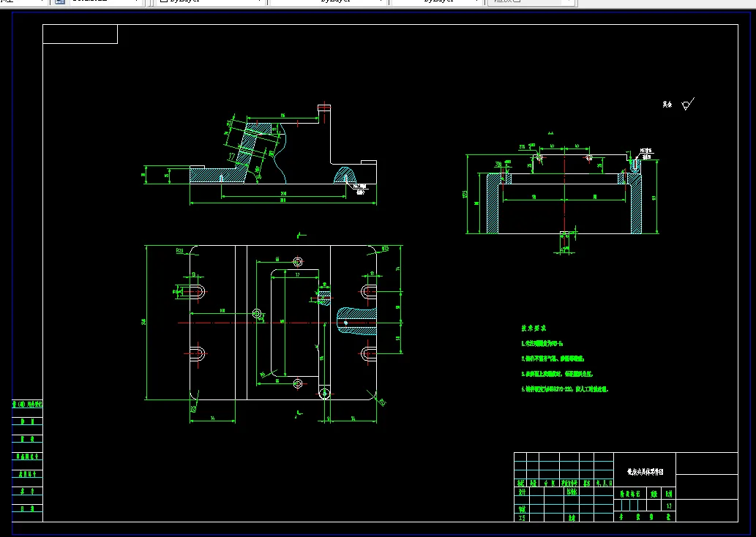This screenshot has height=537, width=756.
Task: Select the section cut marker above plan view
Action: coord(302,236)
